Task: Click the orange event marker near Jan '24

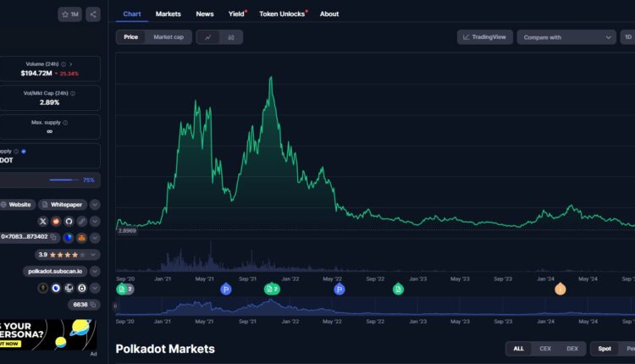Action: 560,290
